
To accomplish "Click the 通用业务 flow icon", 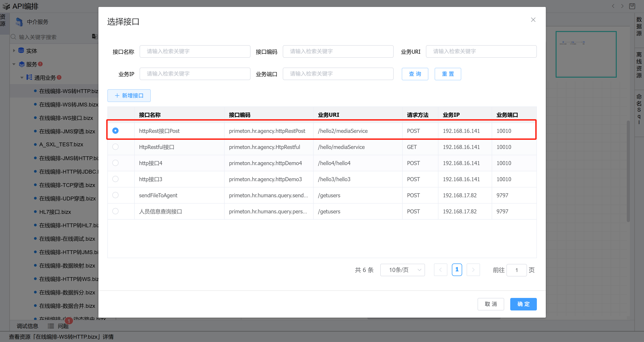I will [x=29, y=77].
